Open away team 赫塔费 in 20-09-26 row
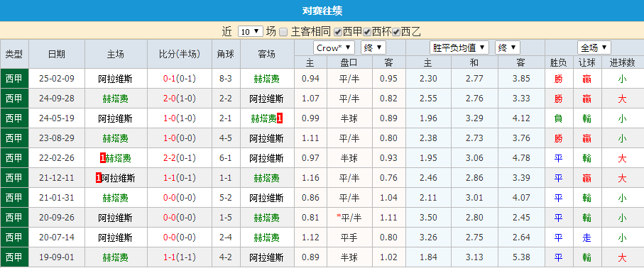Image resolution: width=644 pixels, height=268 pixels. pyautogui.click(x=266, y=218)
